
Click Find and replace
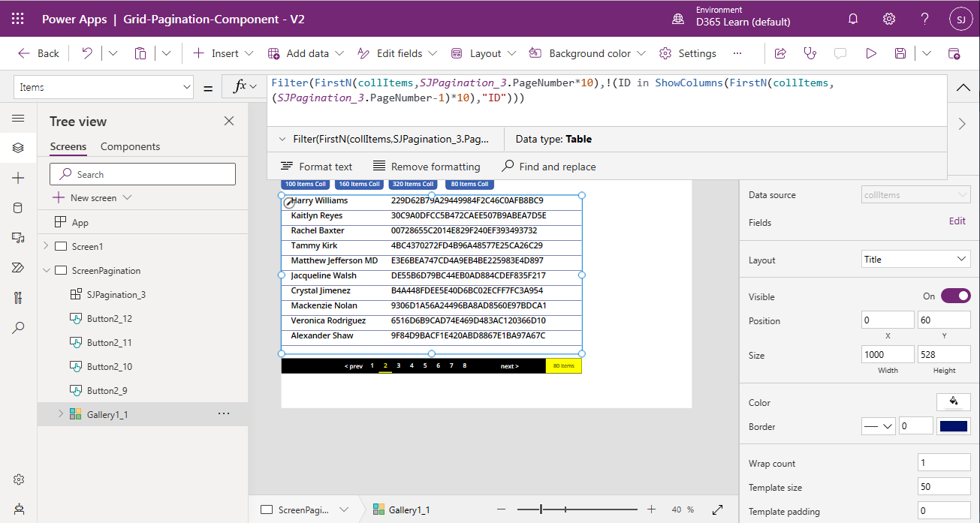(549, 167)
